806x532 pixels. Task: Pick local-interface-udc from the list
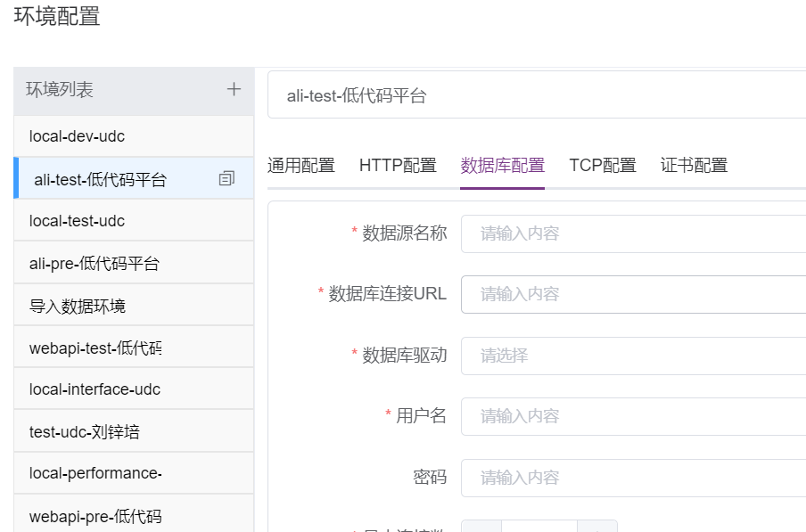pos(95,389)
